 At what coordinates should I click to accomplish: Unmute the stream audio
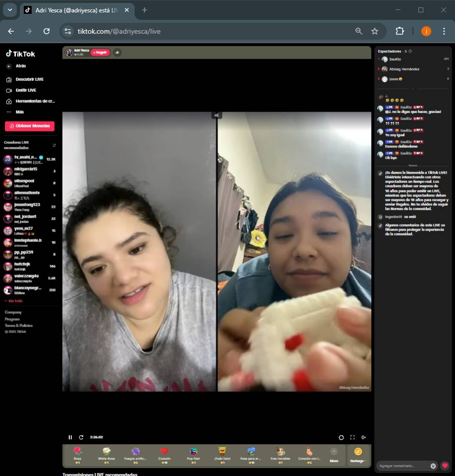pyautogui.click(x=363, y=437)
